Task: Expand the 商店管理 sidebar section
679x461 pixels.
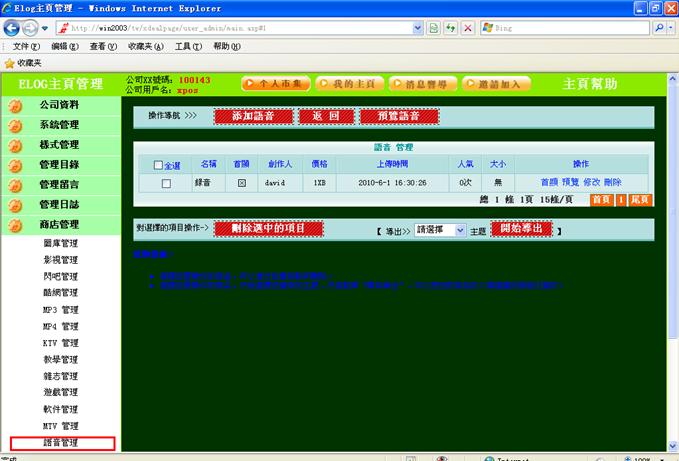Action: (58, 225)
